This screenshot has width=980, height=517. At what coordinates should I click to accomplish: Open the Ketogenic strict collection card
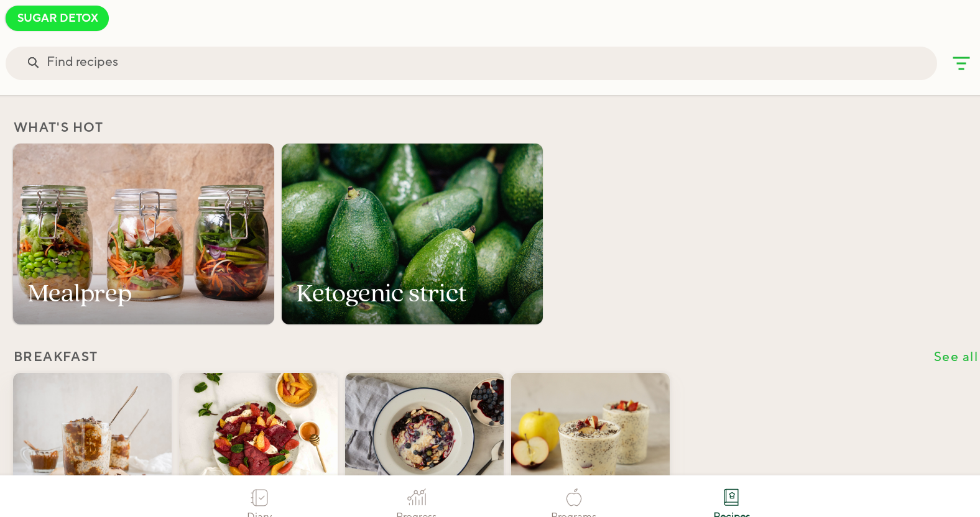[412, 234]
